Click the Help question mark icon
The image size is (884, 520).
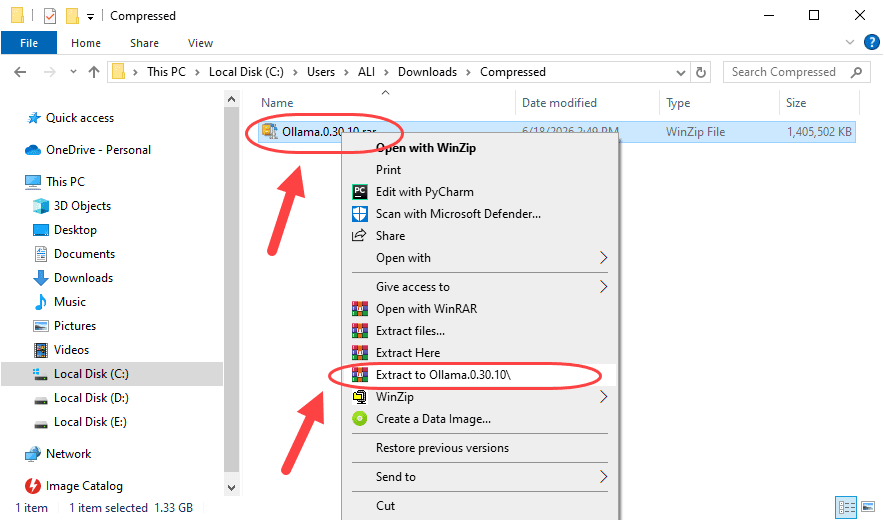click(872, 42)
